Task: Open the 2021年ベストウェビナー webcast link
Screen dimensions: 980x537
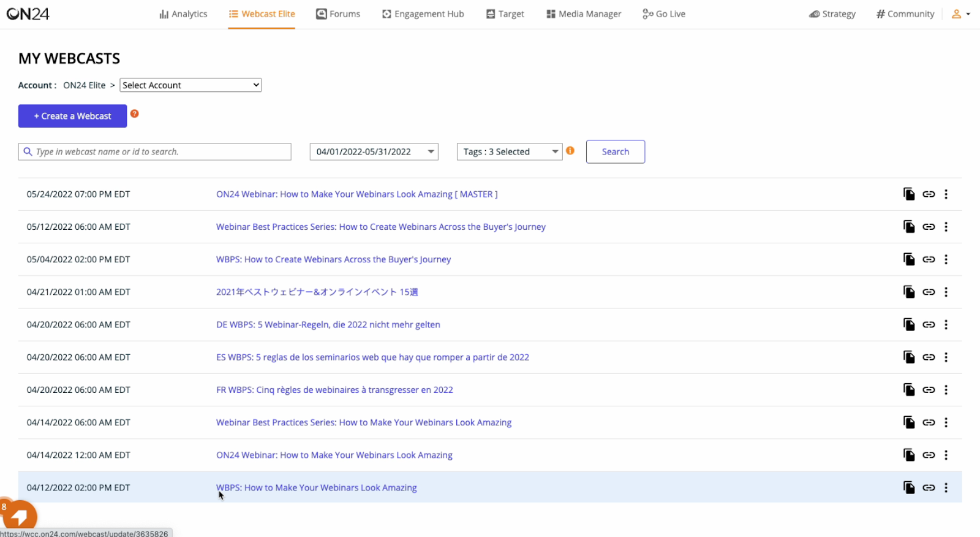Action: (x=317, y=292)
